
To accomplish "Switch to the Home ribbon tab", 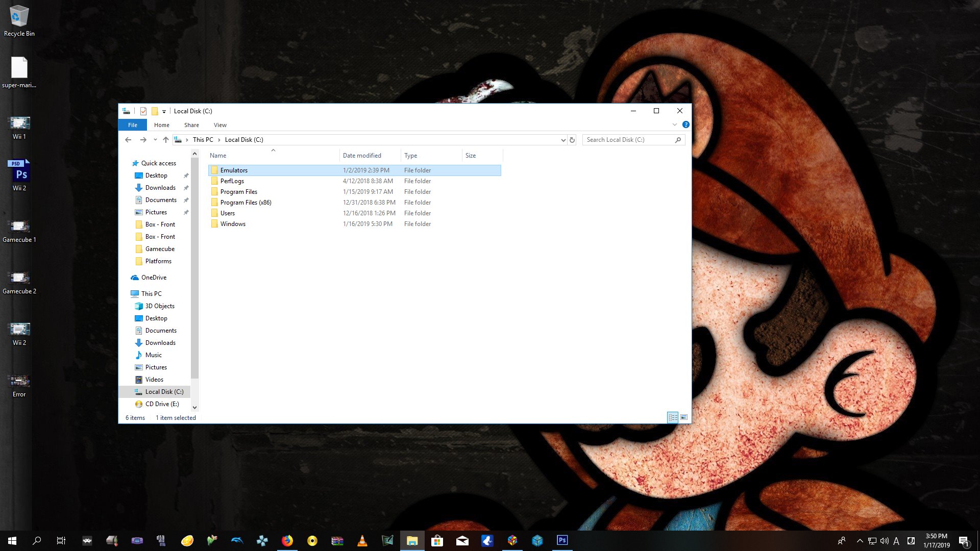I will coord(162,125).
